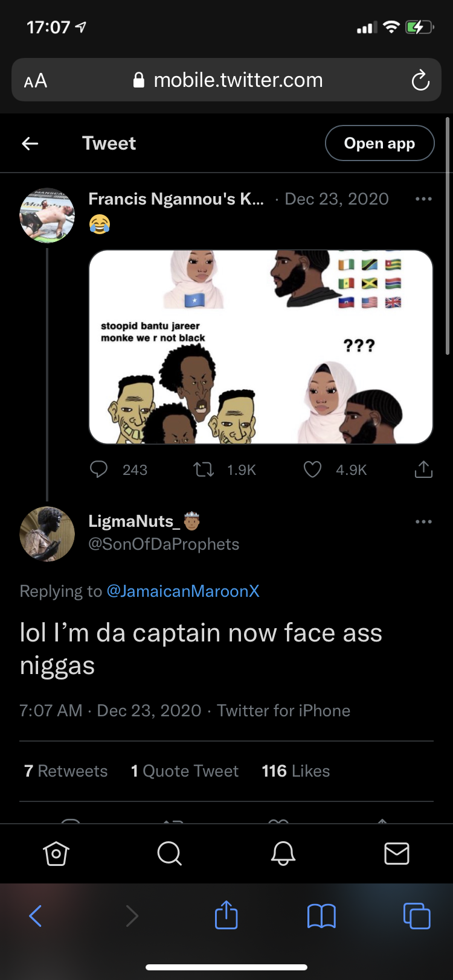Open the Search tab in the bottom bar
This screenshot has width=453, height=980.
[169, 853]
